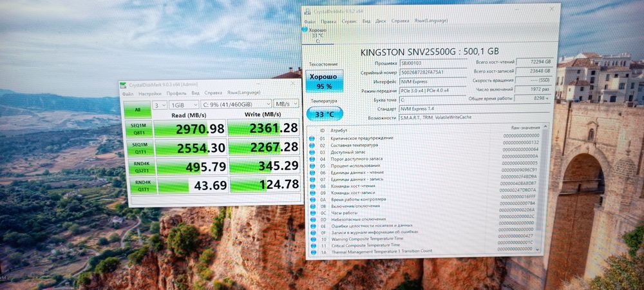Open Диск menu in CrystalDiskInfo
Screen dimensions: 644x290
pyautogui.click(x=381, y=21)
